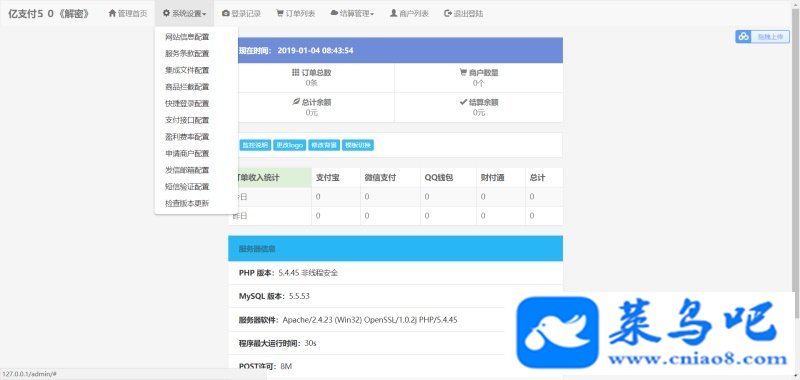The height and width of the screenshot is (380, 800).
Task: Click the gear icon of 系统设置
Action: pos(166,14)
